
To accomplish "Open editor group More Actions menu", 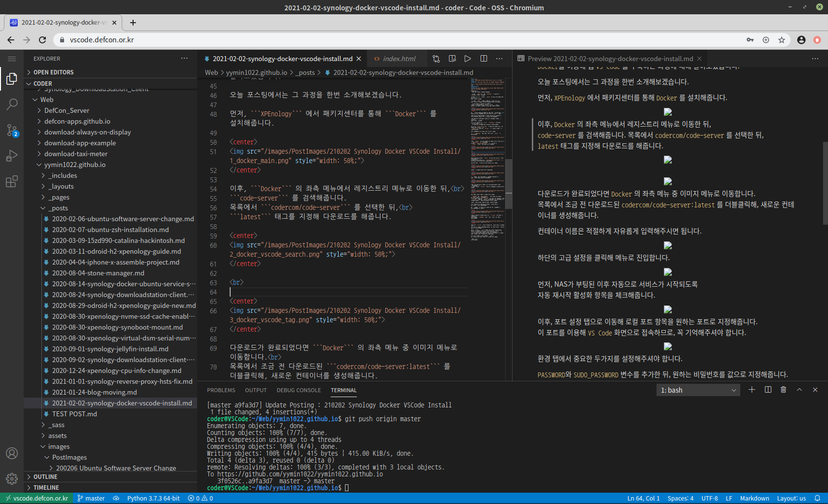I will click(x=499, y=59).
